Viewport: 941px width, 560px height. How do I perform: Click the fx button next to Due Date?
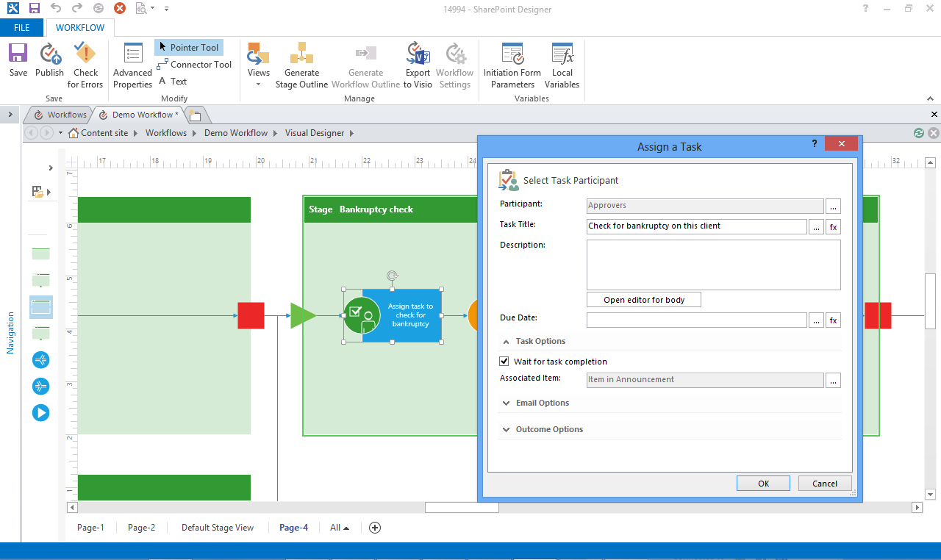point(833,320)
